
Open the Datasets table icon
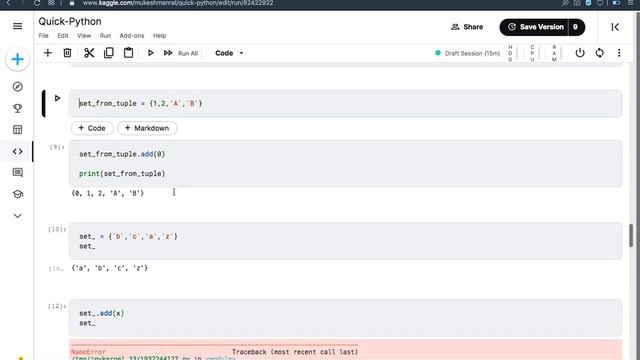[18, 130]
